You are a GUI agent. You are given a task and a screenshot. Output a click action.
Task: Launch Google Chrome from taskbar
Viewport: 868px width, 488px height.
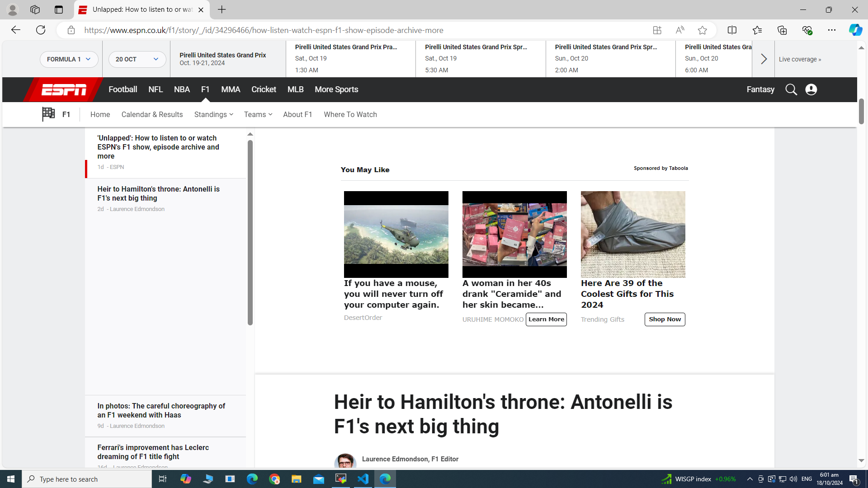[x=274, y=479]
